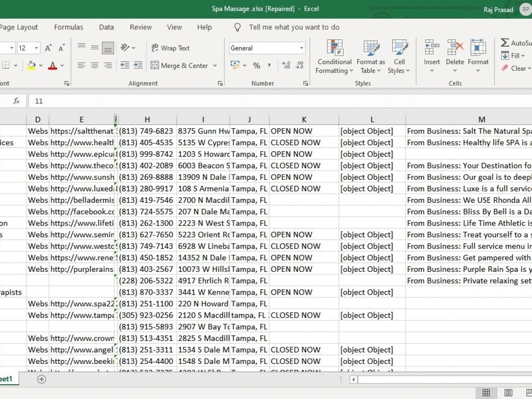The image size is (532, 399).
Task: Switch to Normal view in status bar
Action: coord(486,393)
